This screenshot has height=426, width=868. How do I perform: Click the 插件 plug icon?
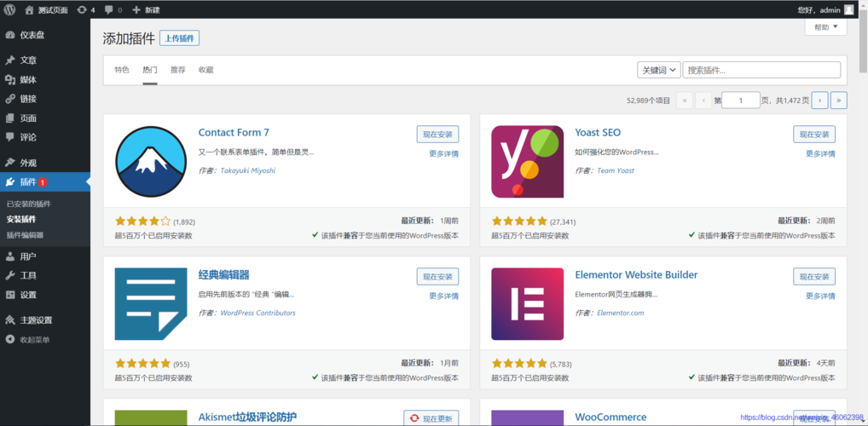(10, 181)
